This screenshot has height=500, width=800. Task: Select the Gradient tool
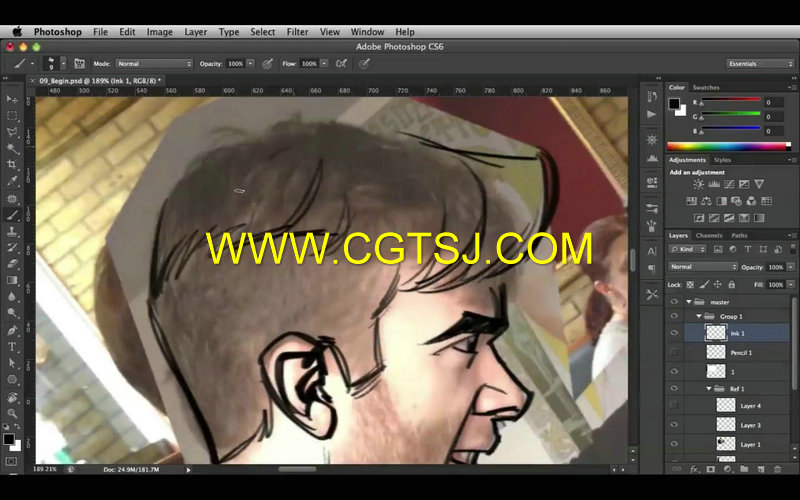coord(12,280)
